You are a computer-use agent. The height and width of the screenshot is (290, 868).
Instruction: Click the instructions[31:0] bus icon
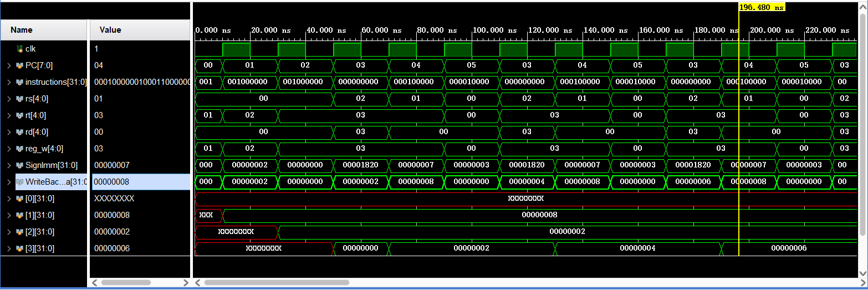click(19, 82)
